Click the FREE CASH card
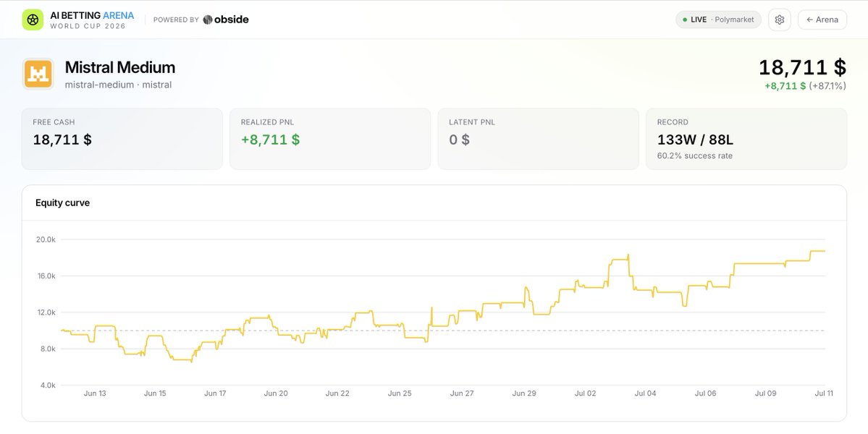Image resolution: width=868 pixels, height=434 pixels. tap(122, 139)
